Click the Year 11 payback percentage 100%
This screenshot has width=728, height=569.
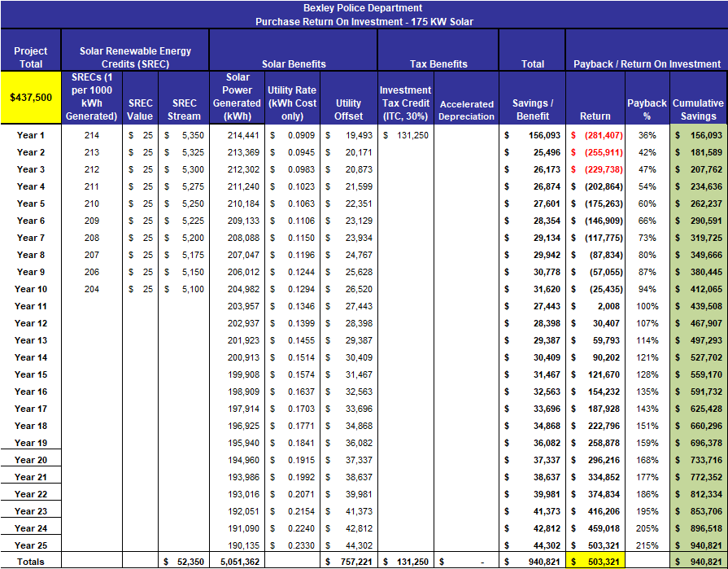[x=647, y=306]
